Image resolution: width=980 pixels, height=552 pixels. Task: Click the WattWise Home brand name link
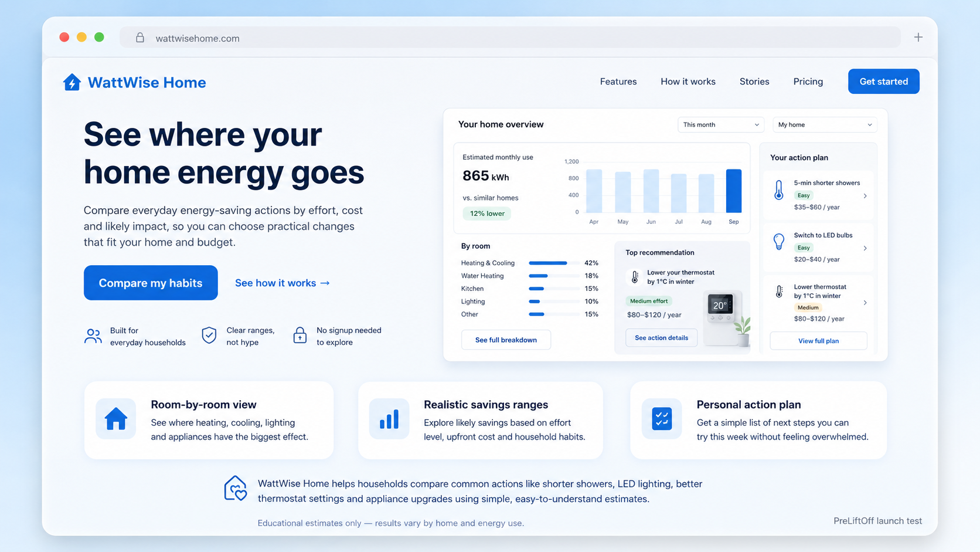(x=147, y=82)
